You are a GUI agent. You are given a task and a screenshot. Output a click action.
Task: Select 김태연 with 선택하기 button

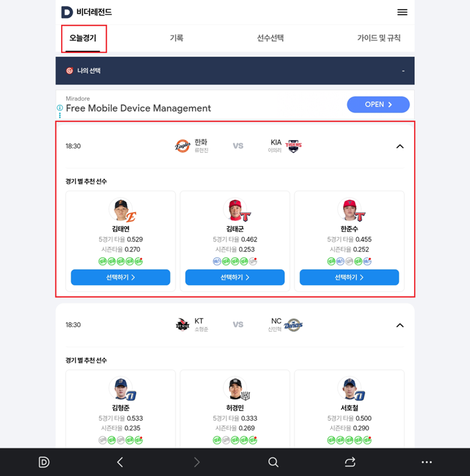120,277
